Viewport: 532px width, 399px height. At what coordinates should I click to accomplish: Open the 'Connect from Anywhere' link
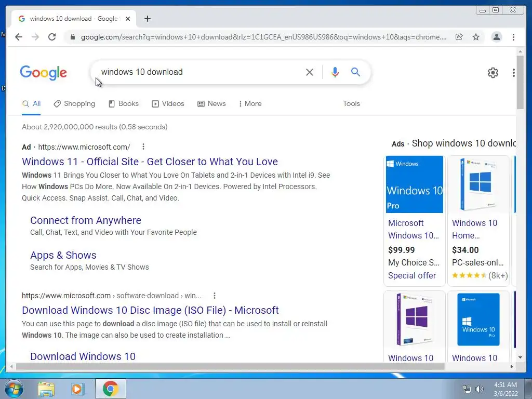point(86,220)
